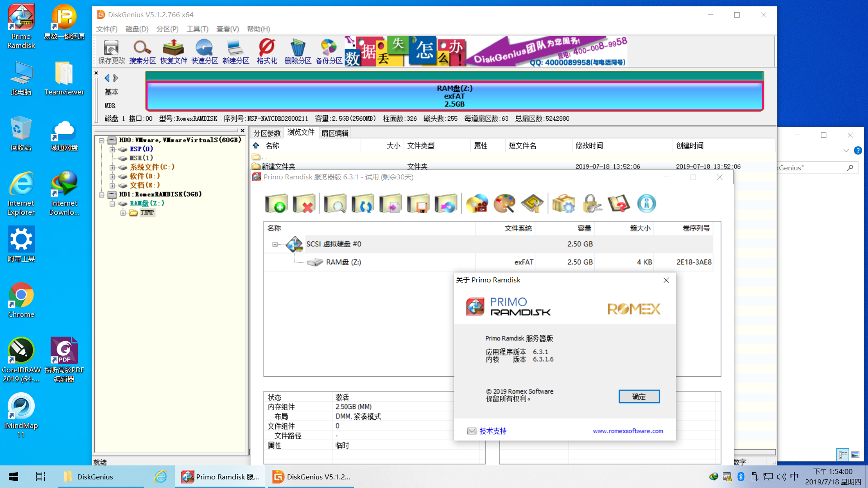This screenshot has height=488, width=868.
Task: Click the toolbox with gear options icon
Action: [x=563, y=204]
